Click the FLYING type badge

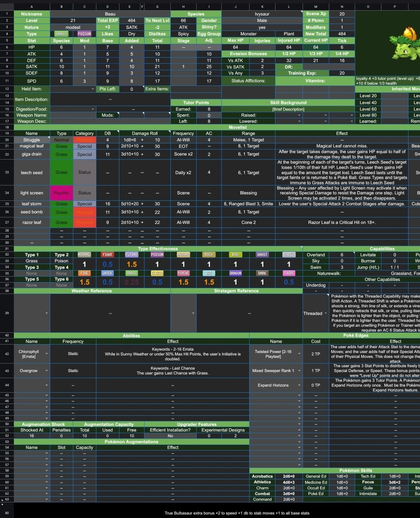click(x=131, y=255)
